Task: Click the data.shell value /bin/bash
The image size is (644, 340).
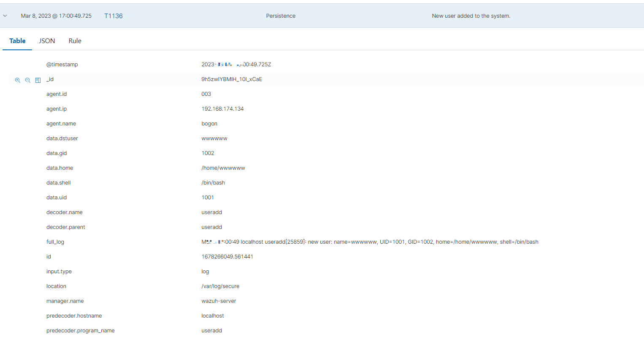Action: pos(213,183)
